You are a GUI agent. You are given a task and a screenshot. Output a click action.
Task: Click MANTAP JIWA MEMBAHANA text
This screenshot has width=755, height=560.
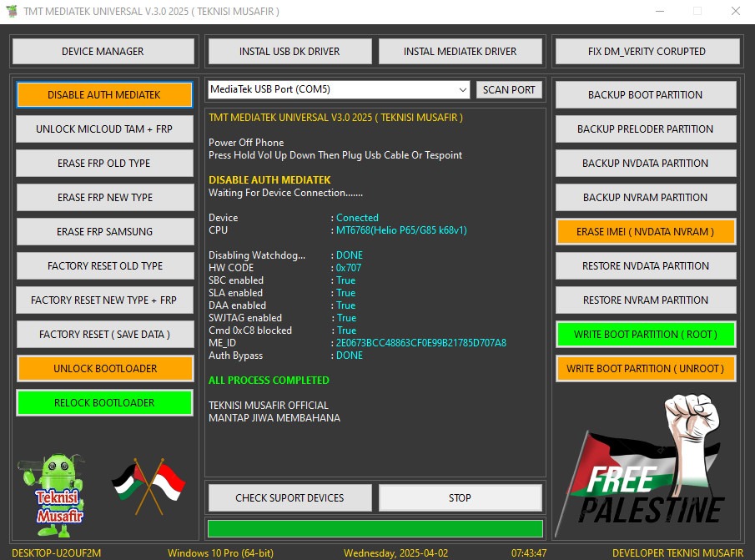click(x=274, y=418)
